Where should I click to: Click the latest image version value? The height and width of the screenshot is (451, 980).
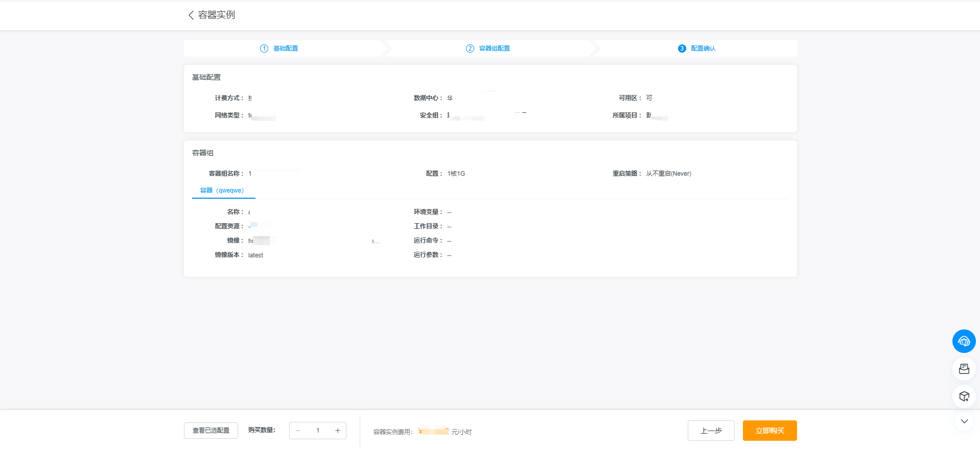255,255
